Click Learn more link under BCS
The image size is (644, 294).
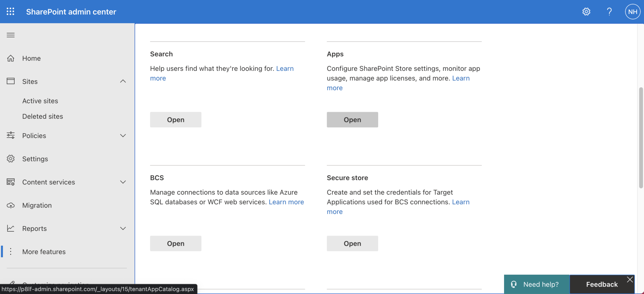tap(286, 202)
